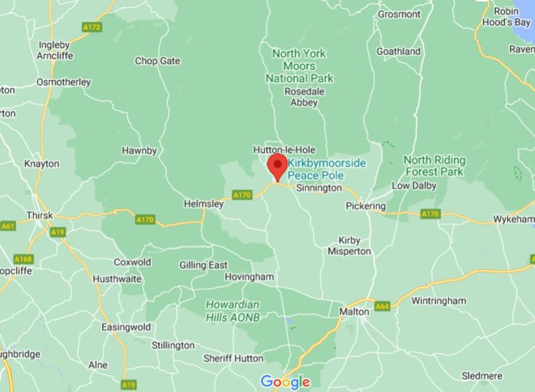Viewport: 535px width, 392px height.
Task: Select the Helmsley town label
Action: coord(203,204)
